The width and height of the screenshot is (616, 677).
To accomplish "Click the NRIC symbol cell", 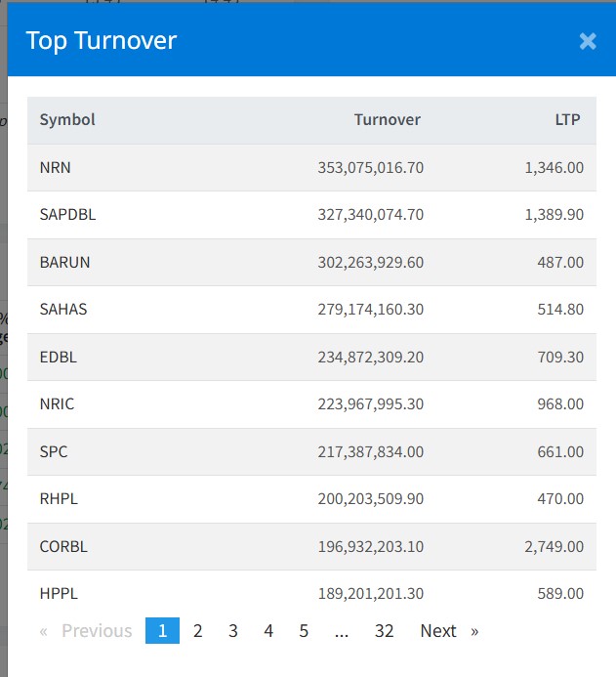I will (57, 404).
